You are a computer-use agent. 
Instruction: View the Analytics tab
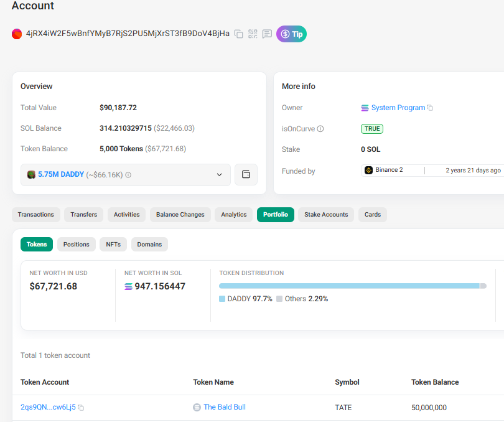(x=234, y=215)
